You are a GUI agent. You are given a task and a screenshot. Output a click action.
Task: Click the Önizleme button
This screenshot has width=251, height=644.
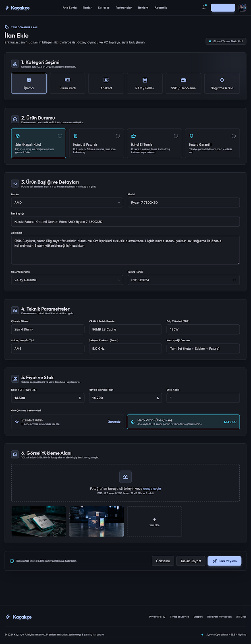click(x=163, y=561)
